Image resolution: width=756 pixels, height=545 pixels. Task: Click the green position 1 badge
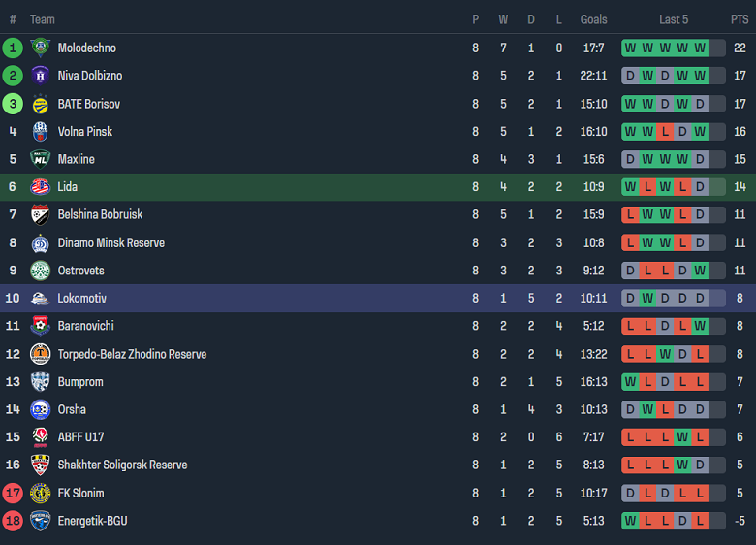13,48
